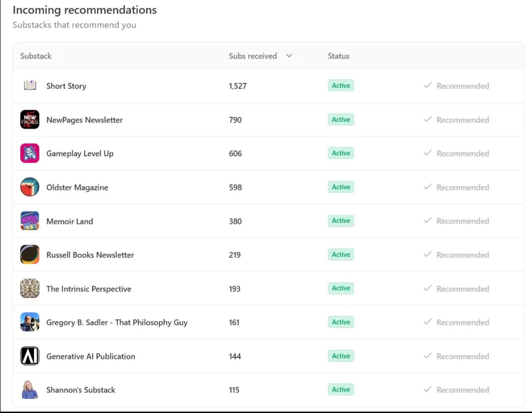Screen dimensions: 532x413
Task: Click the 115 subs value
Action: click(234, 390)
